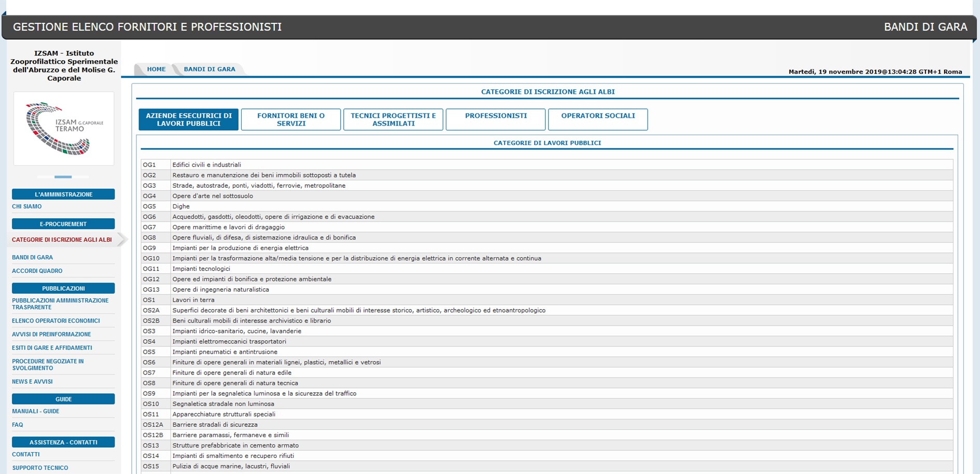Select row OS2A Superfici decorate
This screenshot has width=980, height=474.
click(547, 310)
